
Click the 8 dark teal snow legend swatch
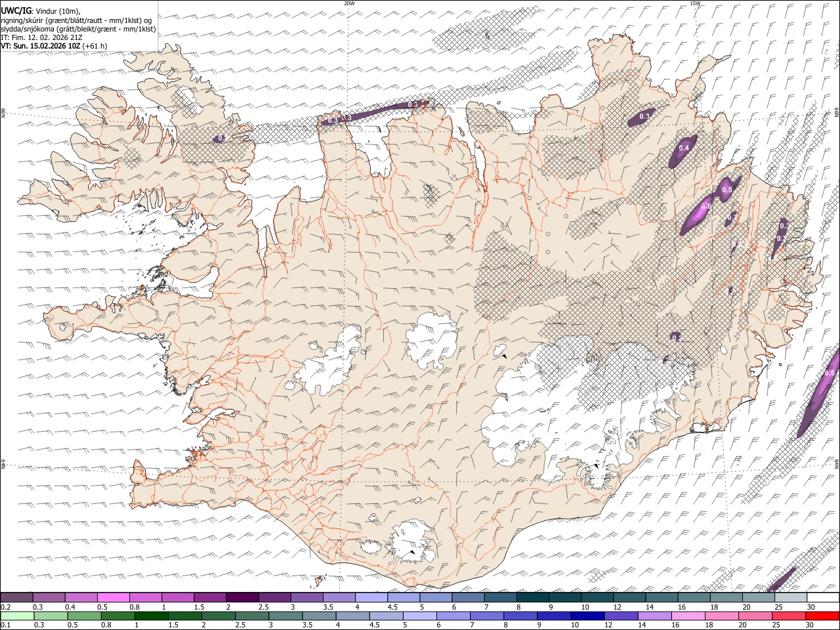[x=532, y=597]
